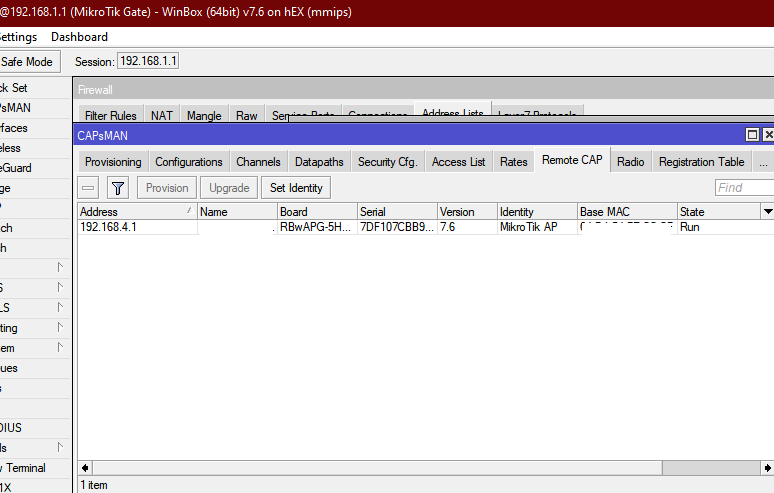Open the Datapaths tab
The image size is (774, 493).
click(319, 162)
